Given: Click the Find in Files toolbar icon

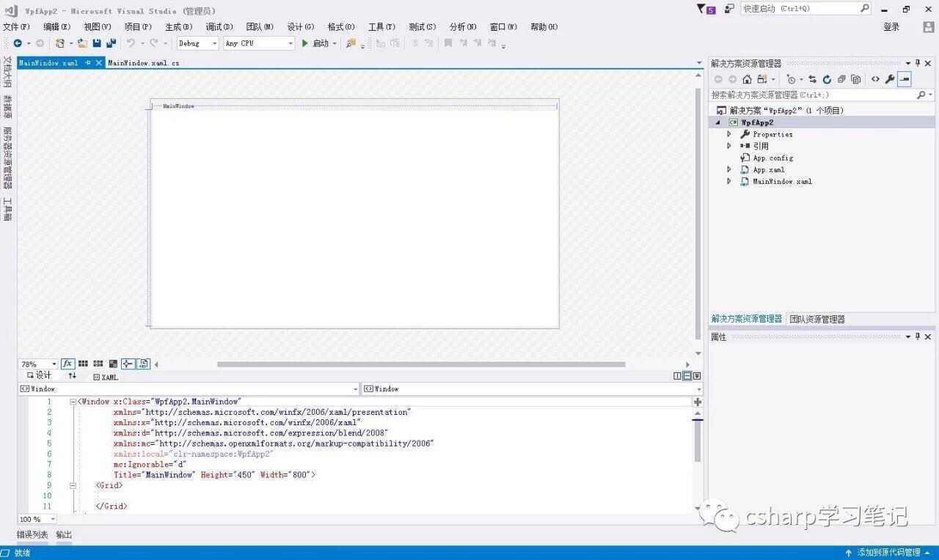Looking at the screenshot, I should [351, 43].
